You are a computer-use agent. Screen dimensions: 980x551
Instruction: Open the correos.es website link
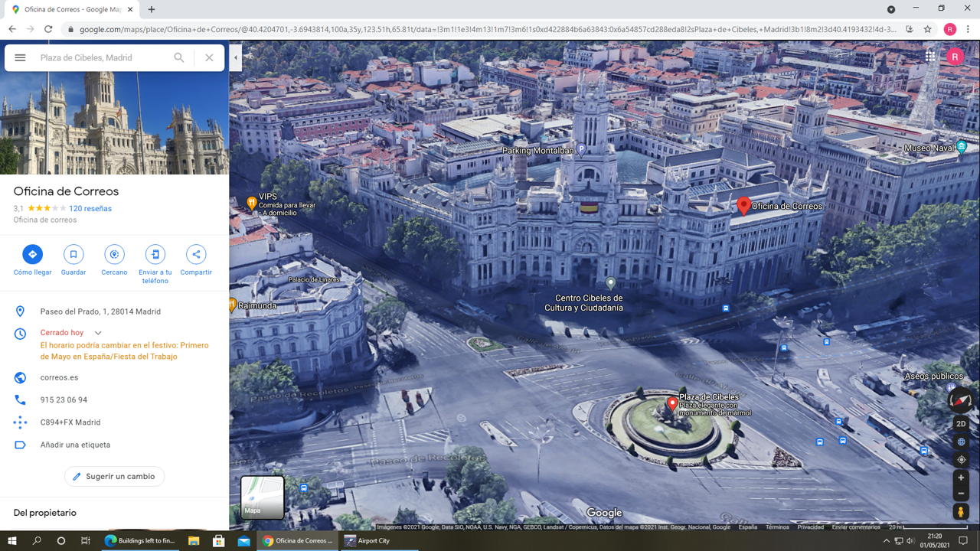click(59, 377)
